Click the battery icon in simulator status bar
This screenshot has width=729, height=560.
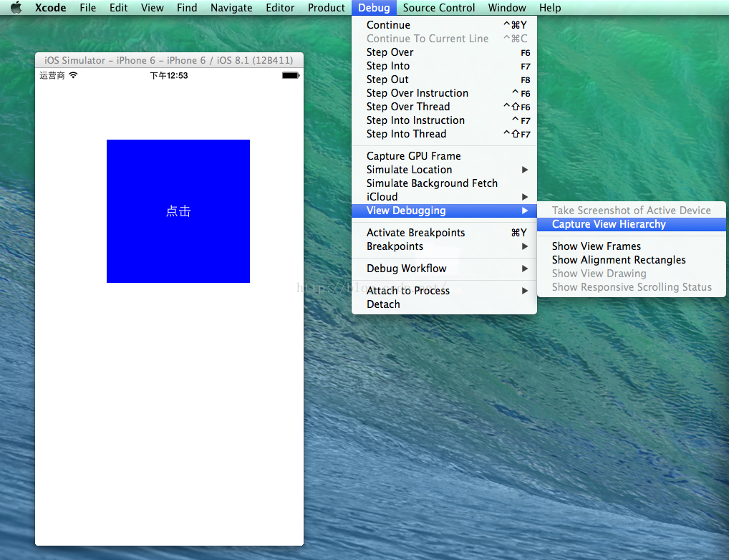click(x=291, y=75)
